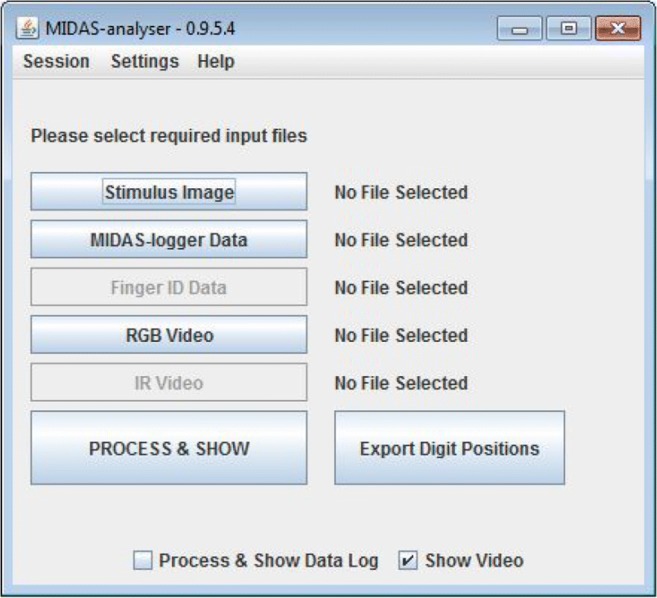Click 'No File Selected' beside Stimulus Image
This screenshot has width=657, height=598.
[401, 192]
